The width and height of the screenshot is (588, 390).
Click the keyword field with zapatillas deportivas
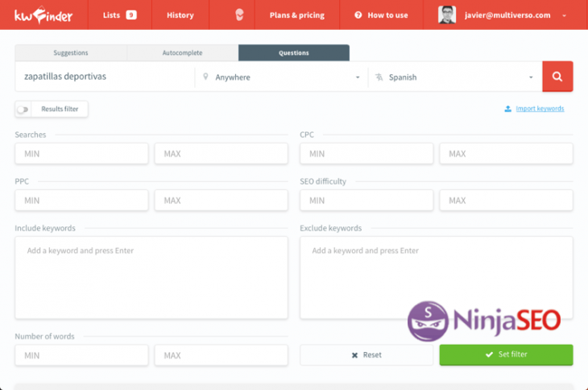point(105,77)
